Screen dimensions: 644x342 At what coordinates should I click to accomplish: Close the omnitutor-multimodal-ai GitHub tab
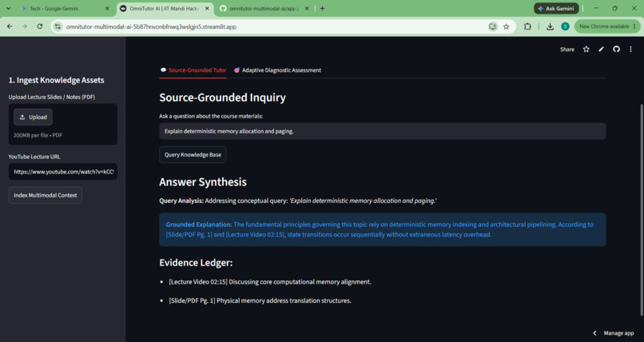point(306,8)
